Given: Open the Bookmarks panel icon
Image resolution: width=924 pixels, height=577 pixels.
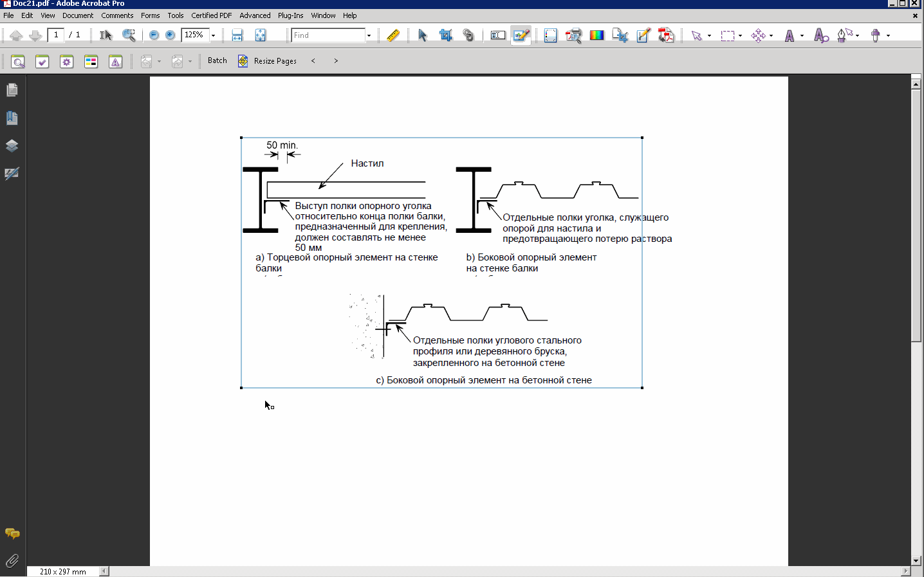Looking at the screenshot, I should tap(12, 118).
